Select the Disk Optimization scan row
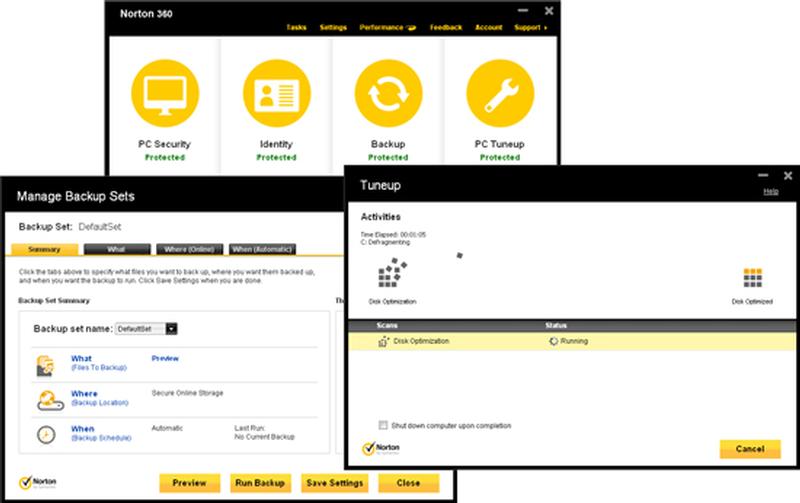 (x=571, y=341)
